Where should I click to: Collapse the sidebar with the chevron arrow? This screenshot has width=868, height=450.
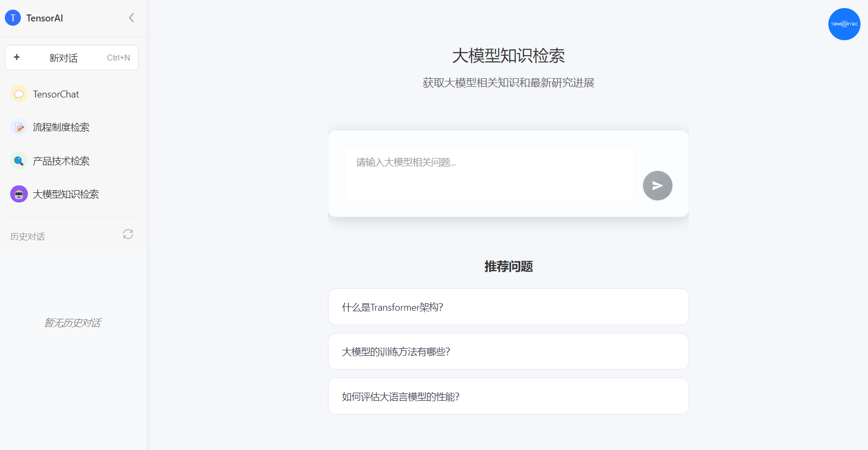pos(131,18)
